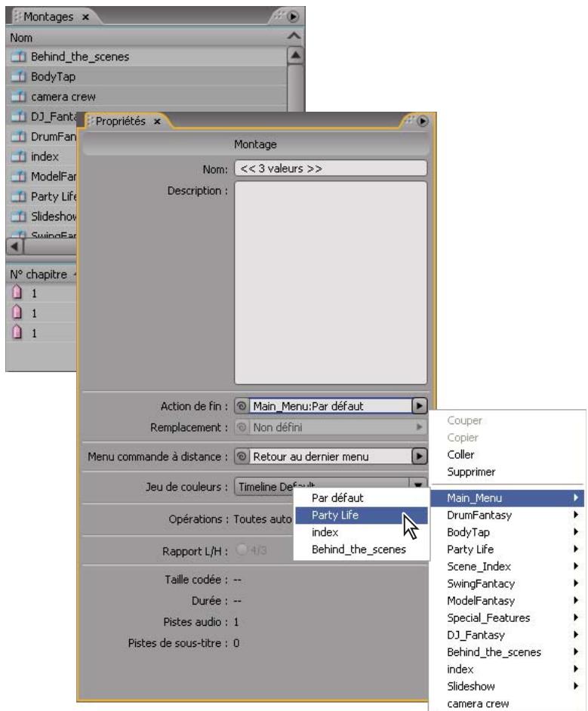
Task: Select the index row in Montages list
Action: (42, 156)
